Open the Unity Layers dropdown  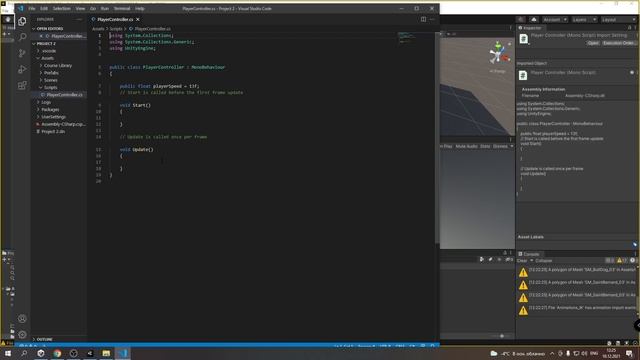(x=584, y=20)
